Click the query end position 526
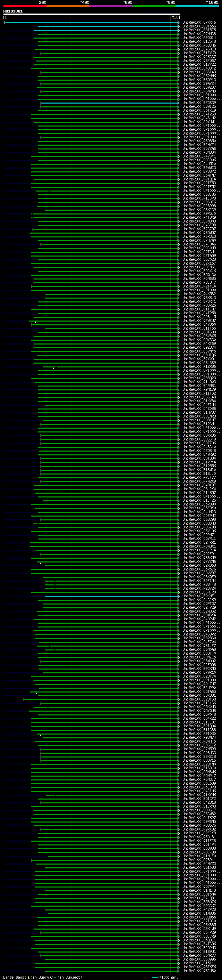Screen dimensions: 222x980 [x=175, y=17]
